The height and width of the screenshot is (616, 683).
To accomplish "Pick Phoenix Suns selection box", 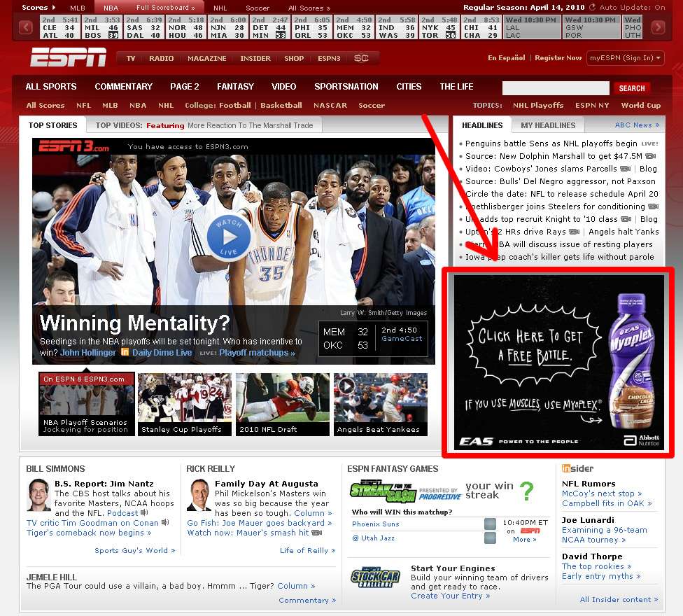I will [490, 524].
